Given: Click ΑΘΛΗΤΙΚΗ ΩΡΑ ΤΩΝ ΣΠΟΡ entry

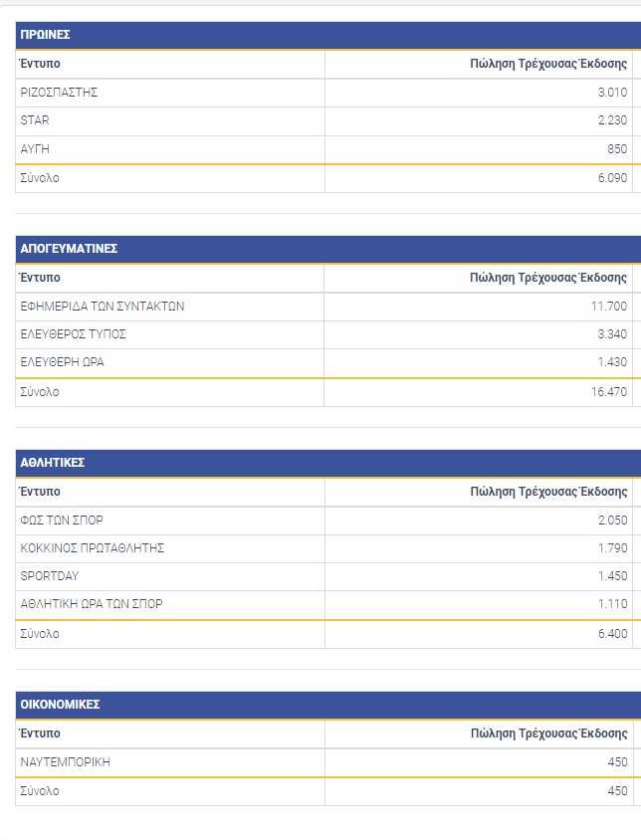Looking at the screenshot, I should point(92,604).
